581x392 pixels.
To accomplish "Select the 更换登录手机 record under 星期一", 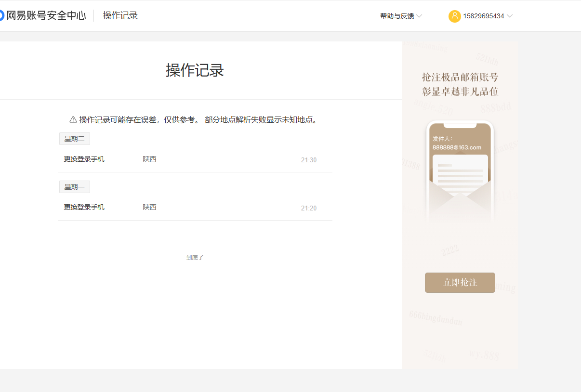I will click(84, 207).
